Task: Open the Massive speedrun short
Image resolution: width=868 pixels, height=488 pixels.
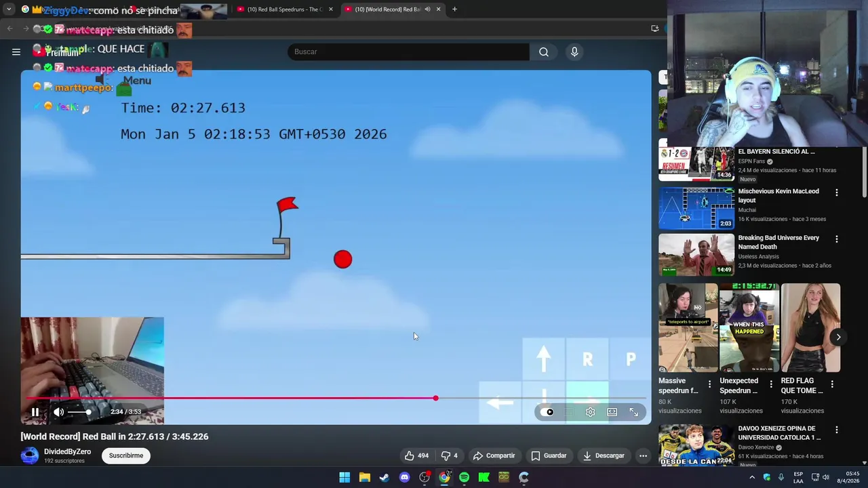Action: [688, 328]
